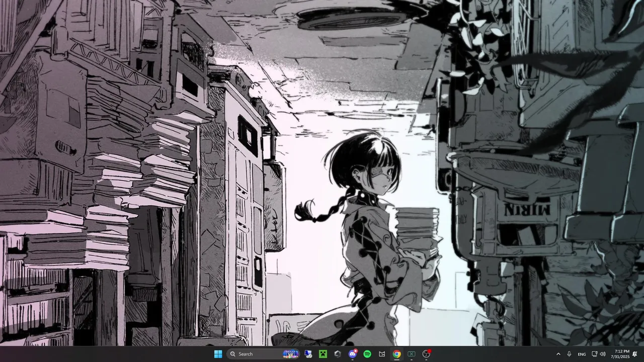Screen dimensions: 644x362
Task: Switch to Excel on the taskbar
Action: point(412,354)
